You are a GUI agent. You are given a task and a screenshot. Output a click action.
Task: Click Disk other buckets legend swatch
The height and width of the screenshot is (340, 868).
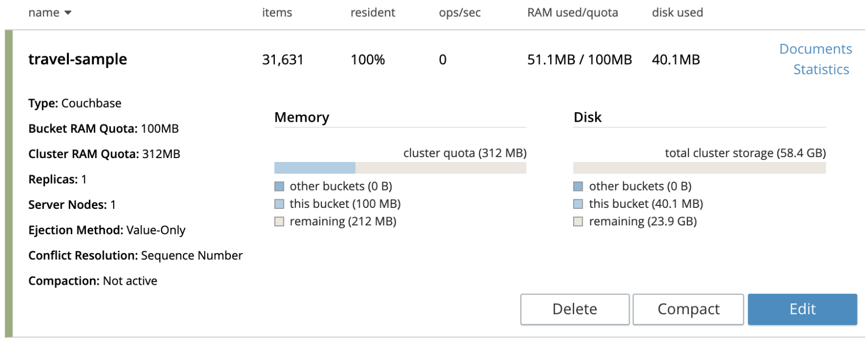(578, 186)
